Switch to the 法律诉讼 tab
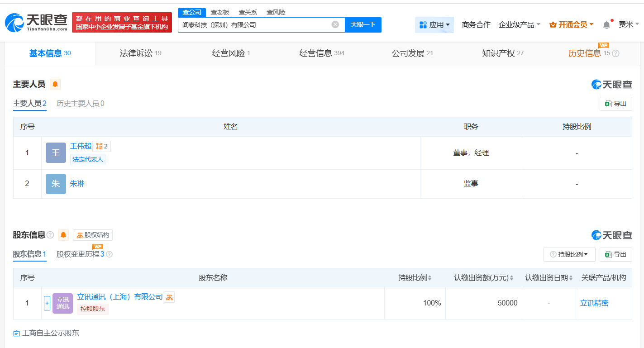The height and width of the screenshot is (348, 644). coord(140,53)
